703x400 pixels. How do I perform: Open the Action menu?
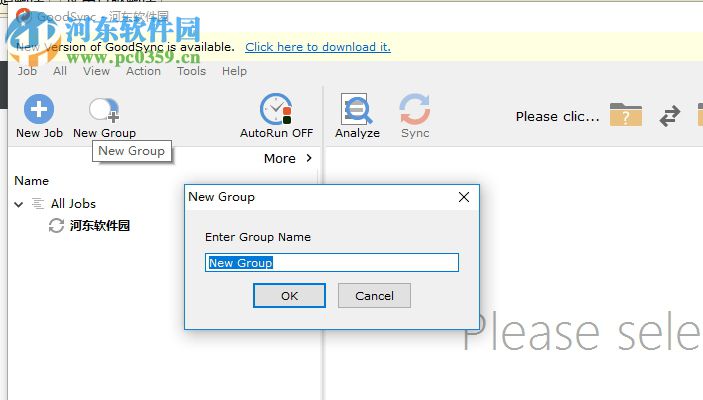click(143, 71)
